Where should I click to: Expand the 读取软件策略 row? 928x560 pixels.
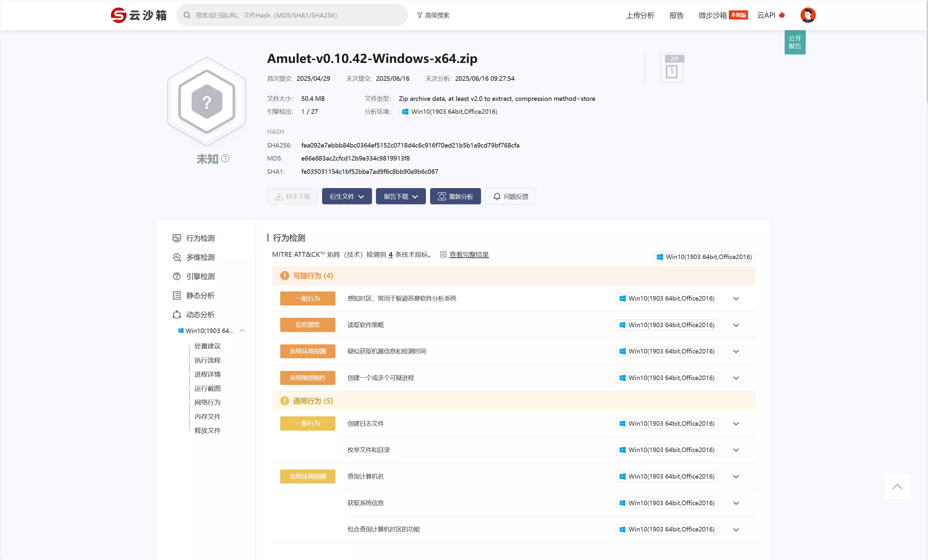click(x=736, y=325)
